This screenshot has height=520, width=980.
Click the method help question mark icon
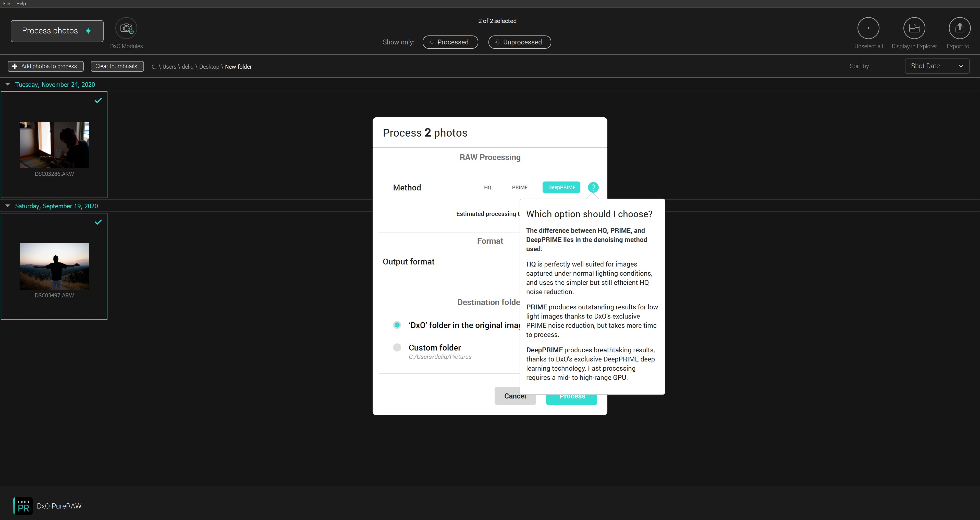pos(593,187)
